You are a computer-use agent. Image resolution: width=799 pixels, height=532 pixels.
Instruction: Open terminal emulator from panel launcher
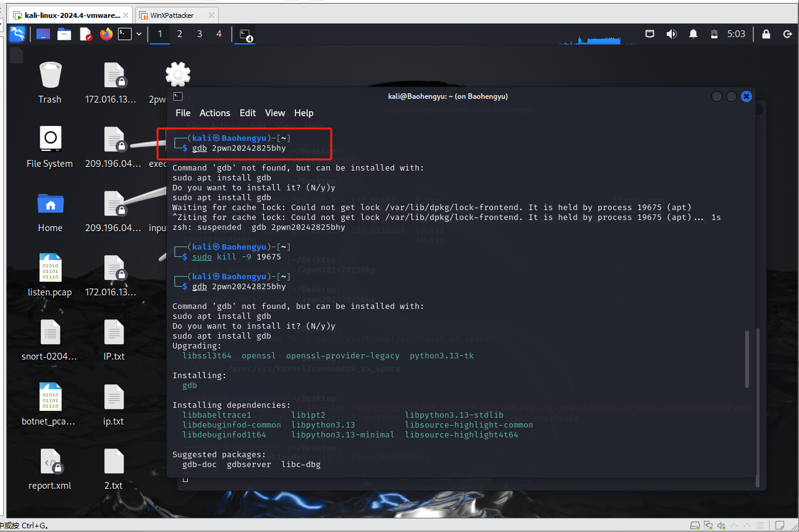125,34
